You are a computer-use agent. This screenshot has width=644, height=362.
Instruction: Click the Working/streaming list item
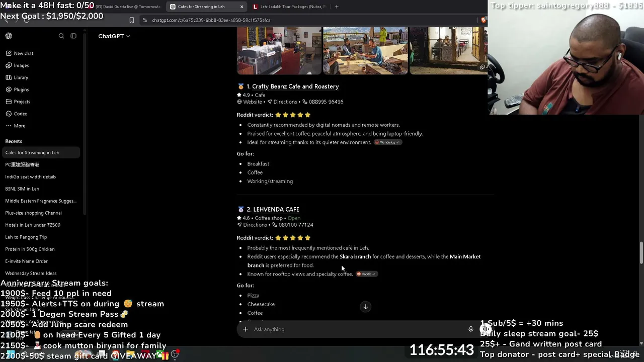[270, 181]
